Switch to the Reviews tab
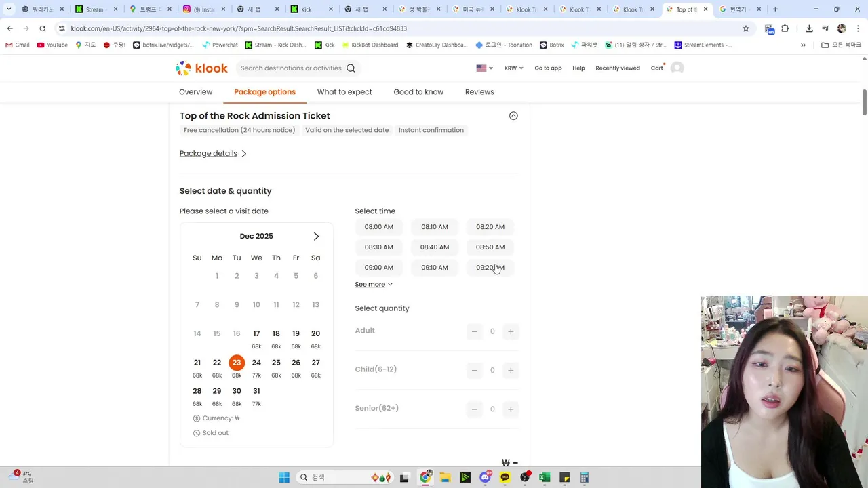The width and height of the screenshot is (868, 488). pyautogui.click(x=479, y=92)
